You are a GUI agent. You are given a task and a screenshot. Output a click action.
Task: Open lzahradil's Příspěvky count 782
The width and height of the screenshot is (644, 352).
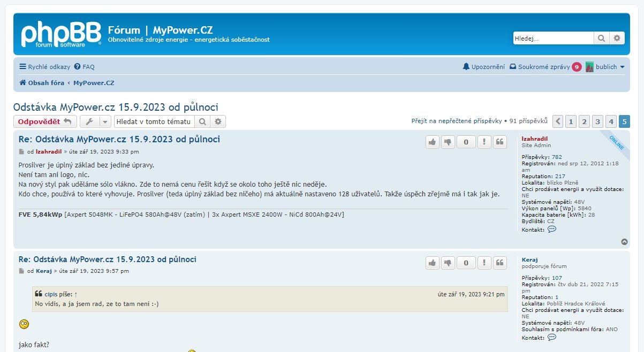tap(557, 157)
